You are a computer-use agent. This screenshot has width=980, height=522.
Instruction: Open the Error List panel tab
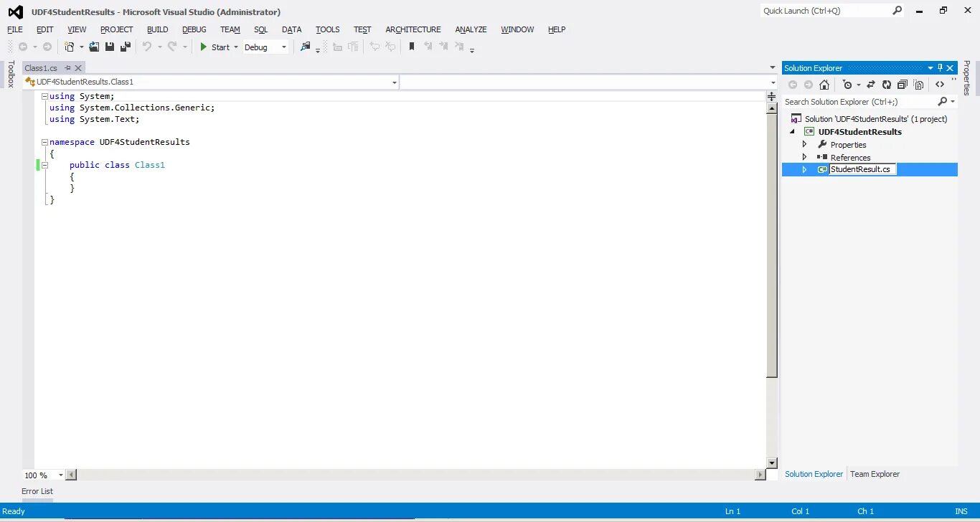pos(37,491)
